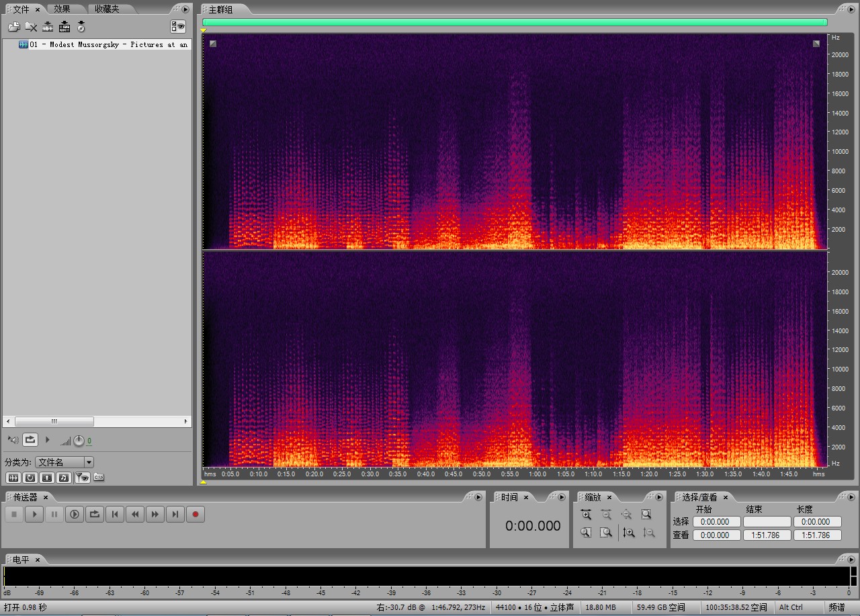Toggle the loop preview button in Files panel

[x=30, y=440]
